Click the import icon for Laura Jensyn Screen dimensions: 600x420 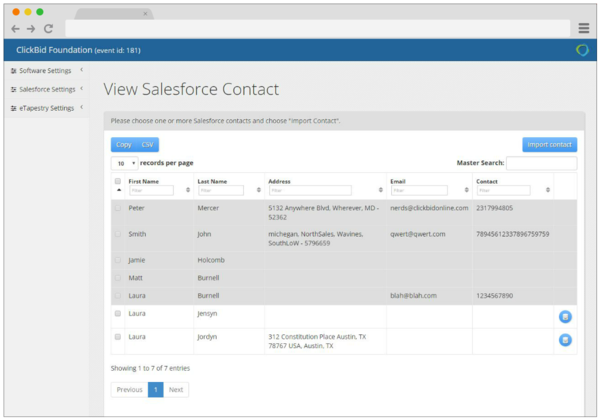pos(565,316)
